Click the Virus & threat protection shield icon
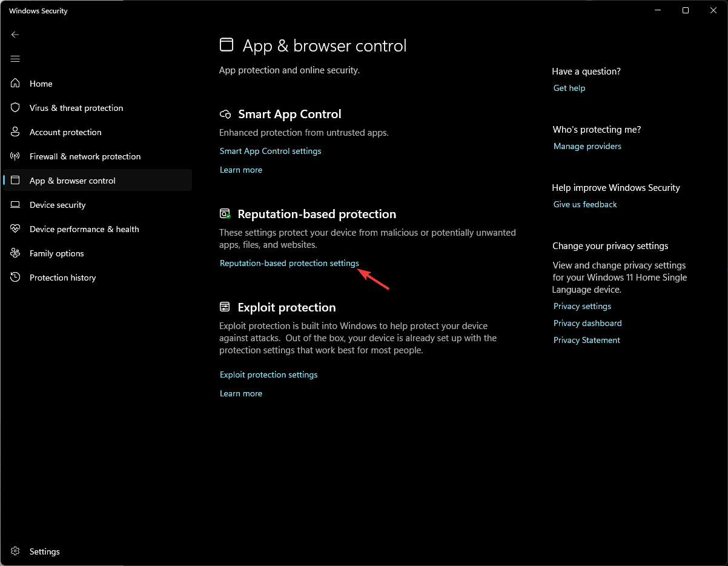This screenshot has width=728, height=566. [x=16, y=108]
